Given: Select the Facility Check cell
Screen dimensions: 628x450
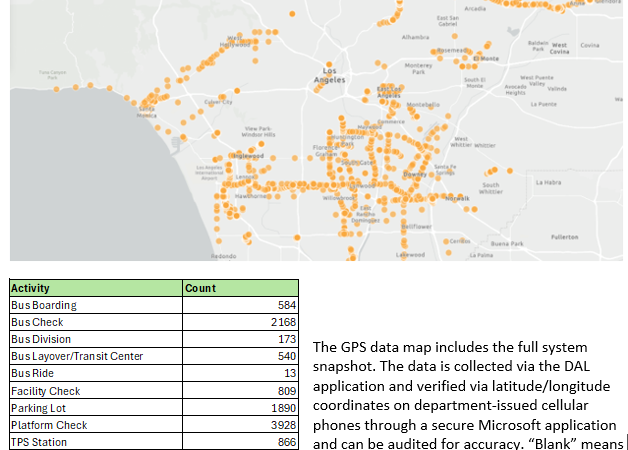Looking at the screenshot, I should [x=96, y=391].
